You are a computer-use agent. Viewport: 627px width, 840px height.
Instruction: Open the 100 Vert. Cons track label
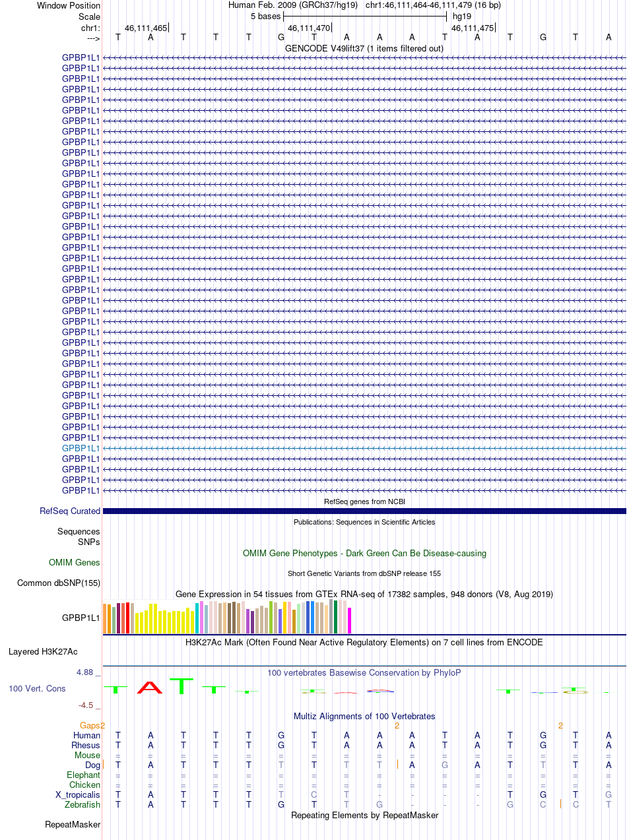pos(37,689)
